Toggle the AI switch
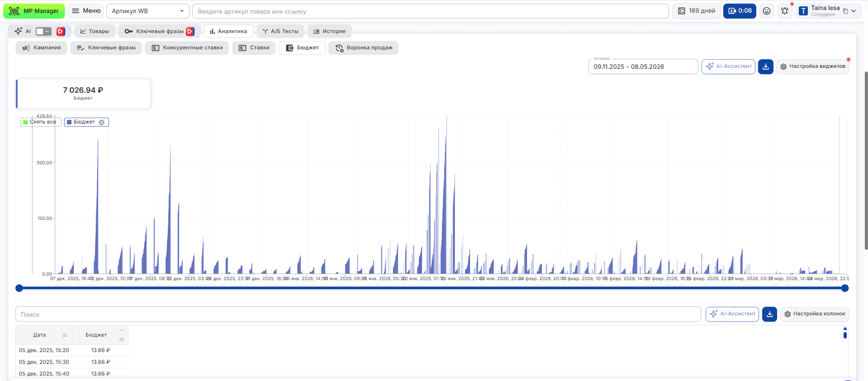Viewport: 868px width, 381px height. click(x=44, y=32)
